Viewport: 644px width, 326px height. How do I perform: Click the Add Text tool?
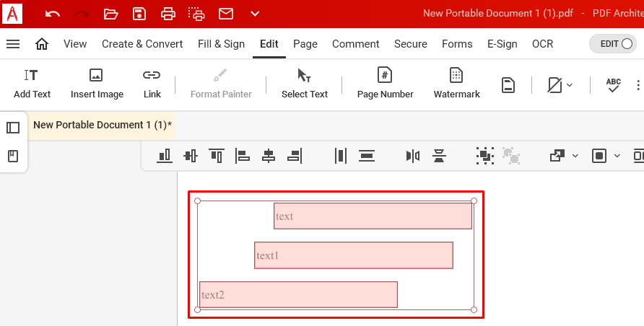tap(32, 84)
